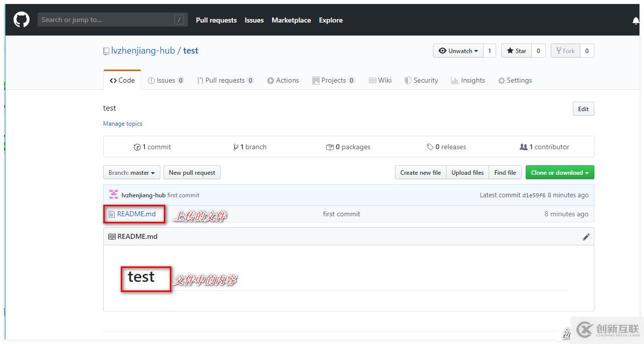The height and width of the screenshot is (344, 644).
Task: Open the README.md file in file list
Action: tap(136, 214)
